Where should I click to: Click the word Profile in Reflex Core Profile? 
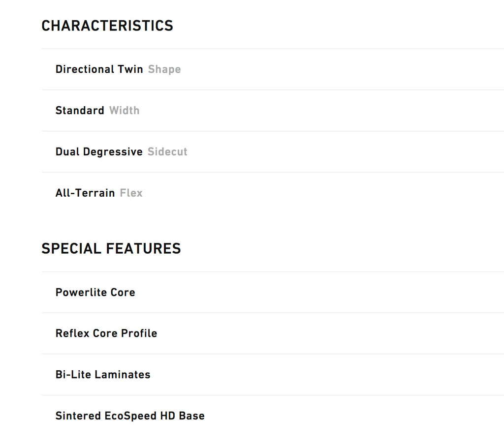pos(139,333)
